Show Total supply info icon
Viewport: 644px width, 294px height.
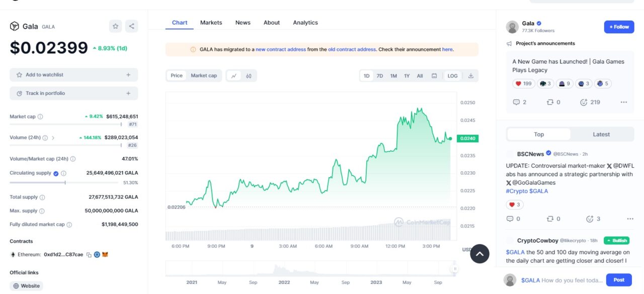42,198
